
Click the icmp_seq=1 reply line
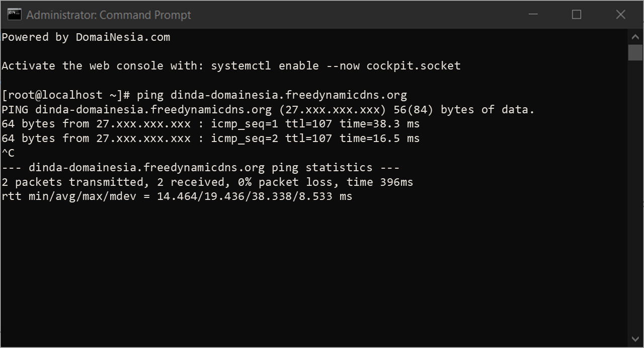211,123
